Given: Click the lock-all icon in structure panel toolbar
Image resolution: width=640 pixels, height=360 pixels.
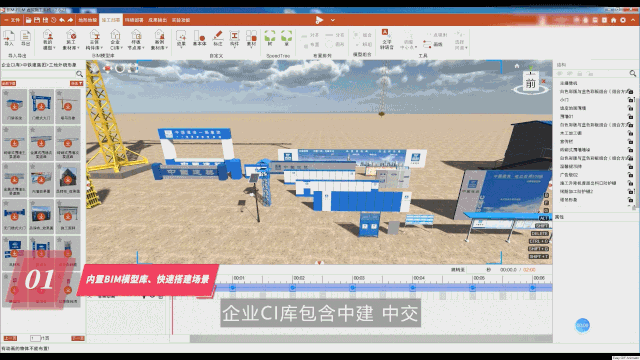Looking at the screenshot, I should coord(580,74).
